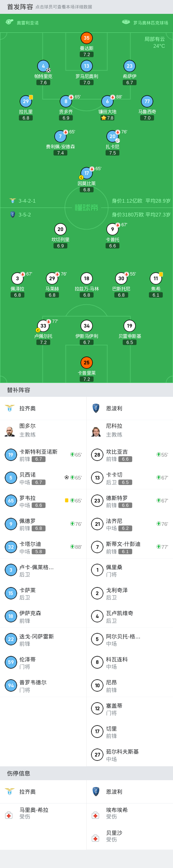Select Empoli substitute 坎比亚吉 number 28
Screen dimensions: 173x868
[130, 455]
